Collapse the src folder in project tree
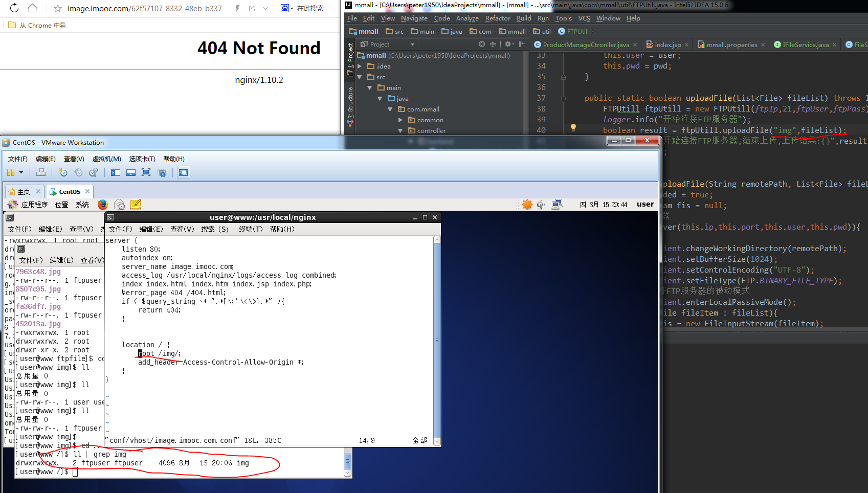 click(360, 77)
